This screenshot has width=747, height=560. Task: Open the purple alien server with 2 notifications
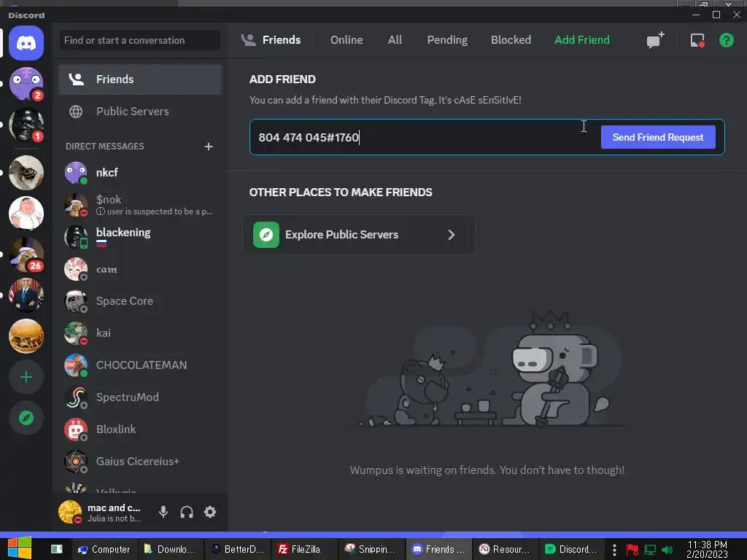pos(26,85)
